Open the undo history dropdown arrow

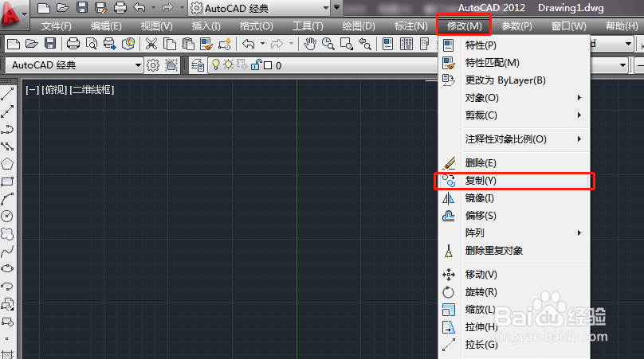(262, 44)
